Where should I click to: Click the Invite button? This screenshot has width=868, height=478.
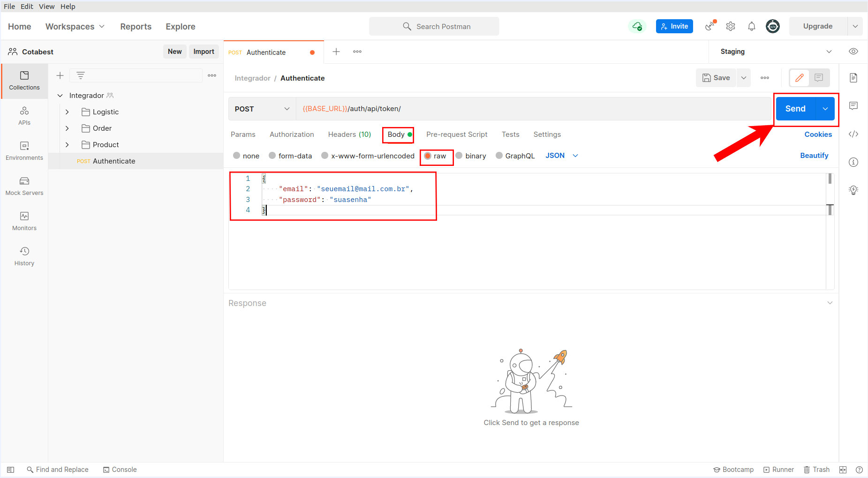click(674, 26)
